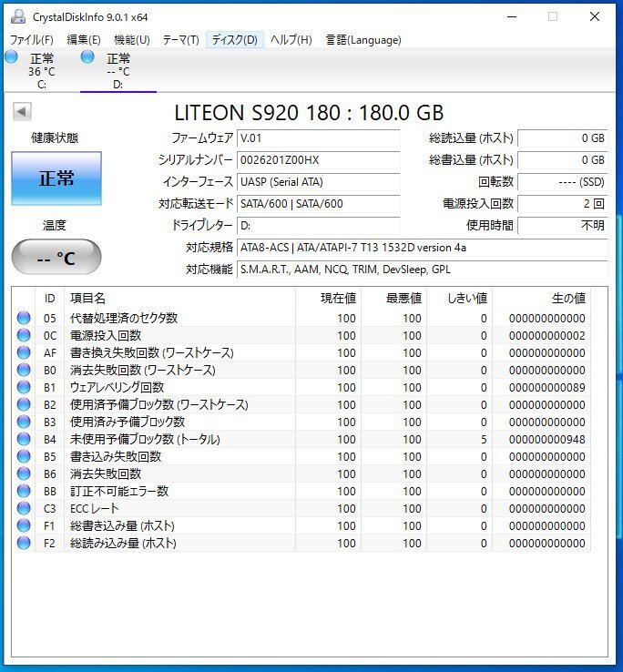Click status orb of row B3 使用済み予備ブロック数
Image resolution: width=623 pixels, height=672 pixels.
24,422
